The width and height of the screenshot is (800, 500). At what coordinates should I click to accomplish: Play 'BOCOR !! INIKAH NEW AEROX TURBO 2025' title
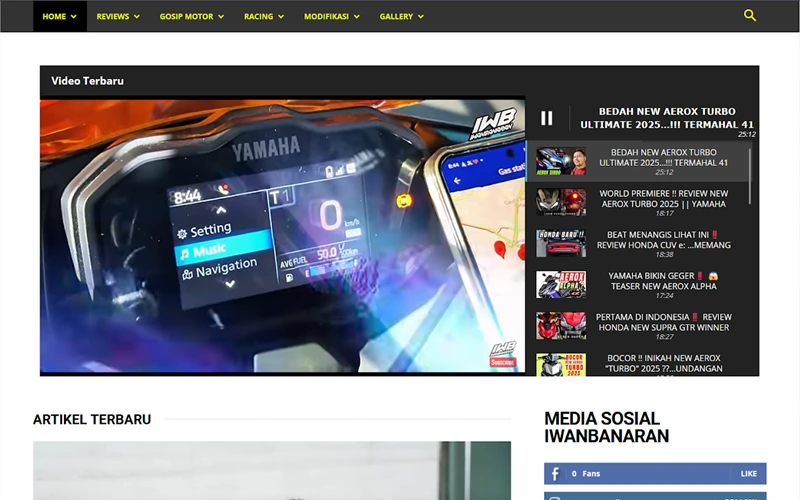pos(664,363)
